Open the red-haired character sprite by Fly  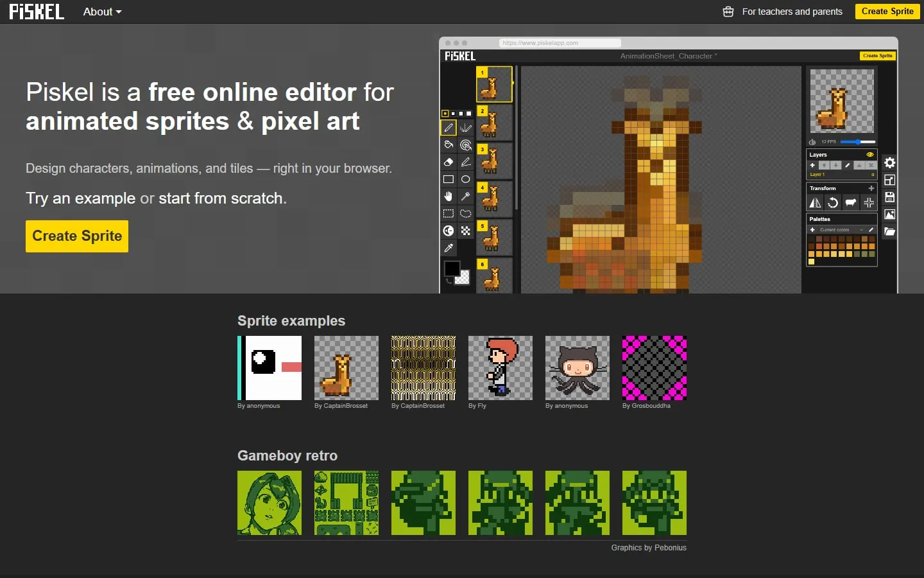[x=501, y=368]
